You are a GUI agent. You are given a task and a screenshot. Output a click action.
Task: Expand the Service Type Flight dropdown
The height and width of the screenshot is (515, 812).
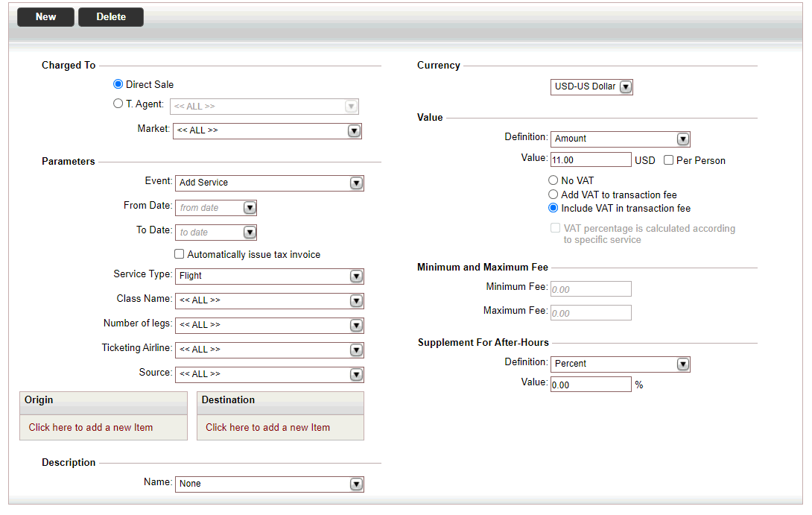pyautogui.click(x=269, y=277)
